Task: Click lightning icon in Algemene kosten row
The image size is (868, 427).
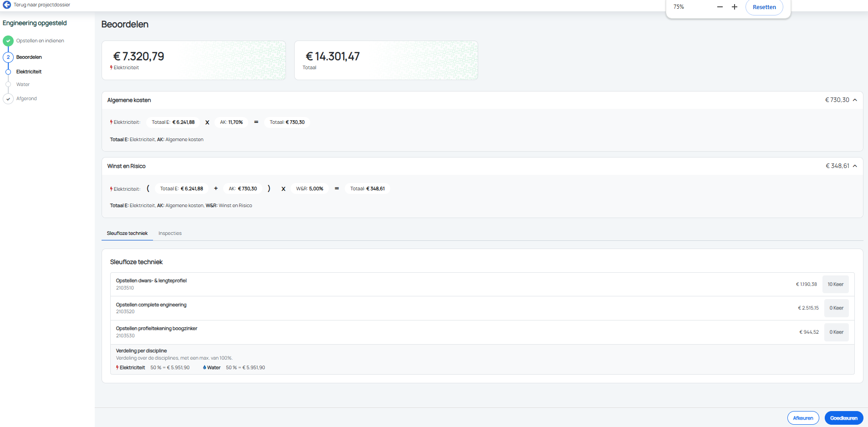Action: [111, 122]
